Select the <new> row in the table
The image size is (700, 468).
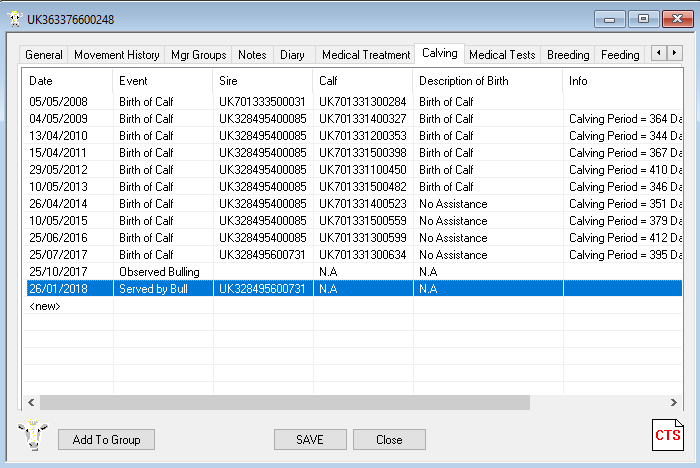[x=45, y=306]
